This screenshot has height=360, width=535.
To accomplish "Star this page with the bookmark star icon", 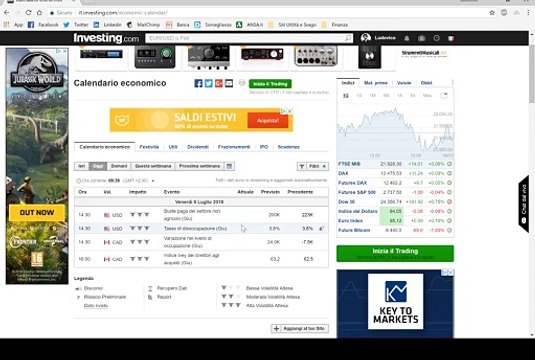I will coord(492,13).
